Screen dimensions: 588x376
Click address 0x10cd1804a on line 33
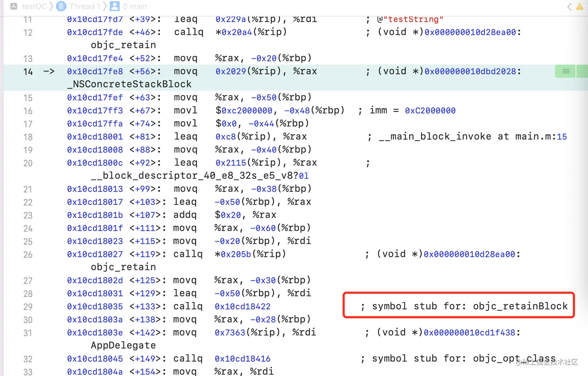[95, 371]
